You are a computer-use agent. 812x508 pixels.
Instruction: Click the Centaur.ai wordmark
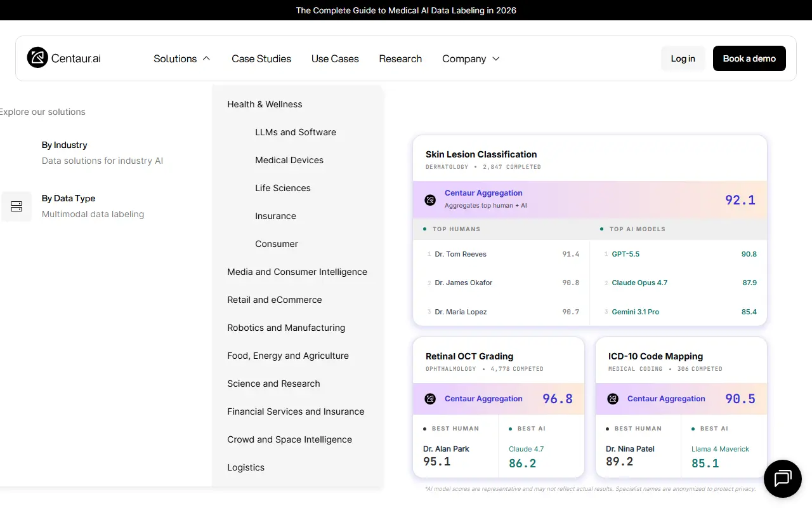(75, 58)
